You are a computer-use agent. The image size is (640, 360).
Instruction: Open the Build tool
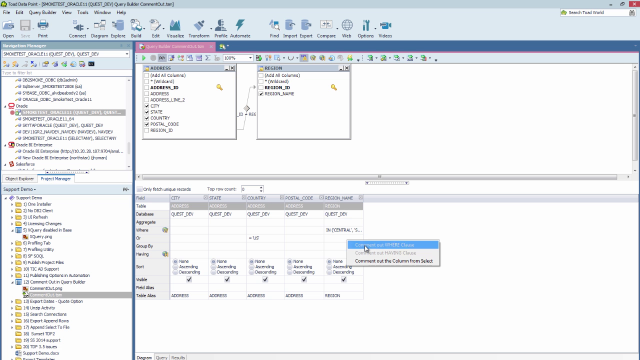tap(136, 29)
